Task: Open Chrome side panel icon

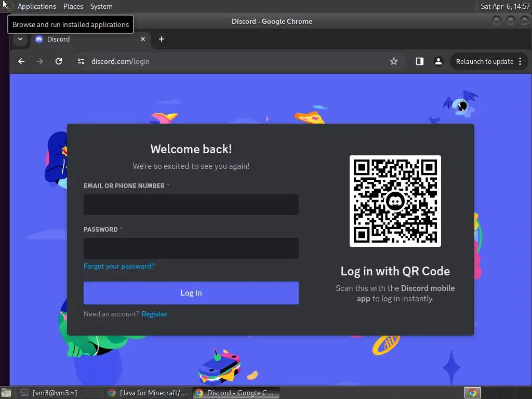Action: point(420,61)
